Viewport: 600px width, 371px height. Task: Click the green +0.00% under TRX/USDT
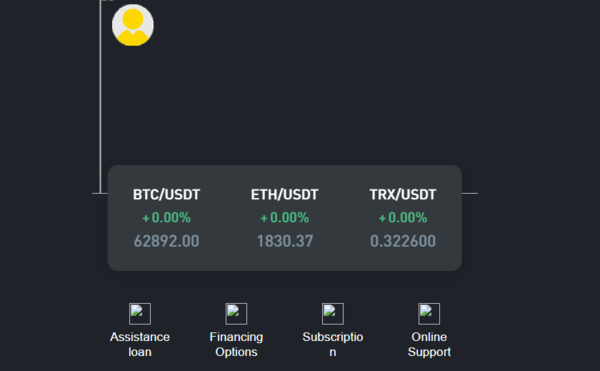[403, 218]
